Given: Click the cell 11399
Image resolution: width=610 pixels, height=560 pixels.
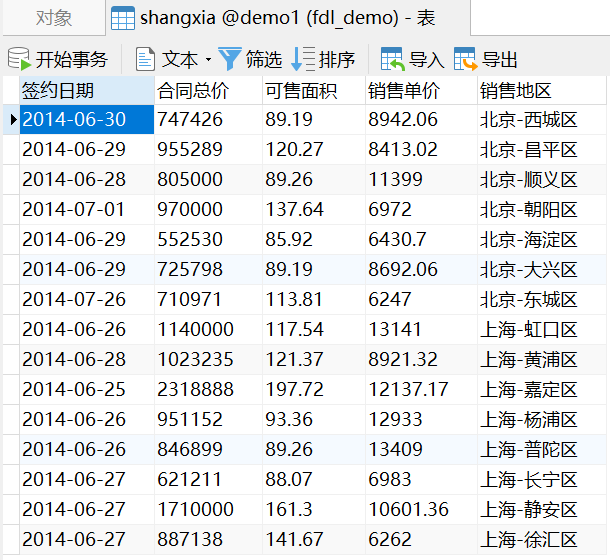Looking at the screenshot, I should coord(421,179).
